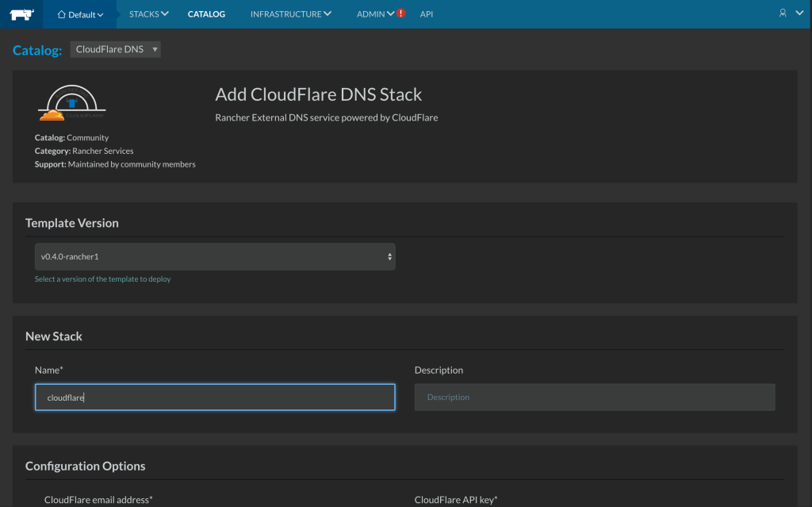Click the 'Catalog:' heading label

tap(37, 51)
